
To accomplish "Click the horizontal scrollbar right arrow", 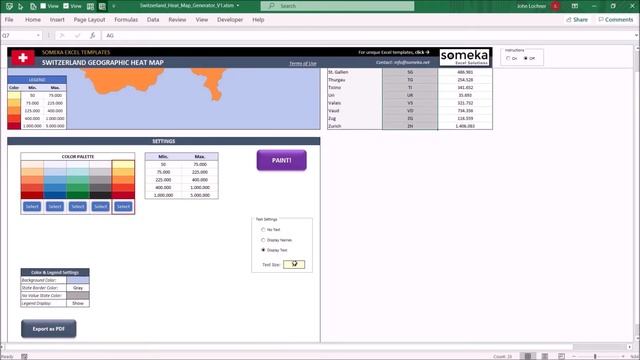I will coord(629,347).
